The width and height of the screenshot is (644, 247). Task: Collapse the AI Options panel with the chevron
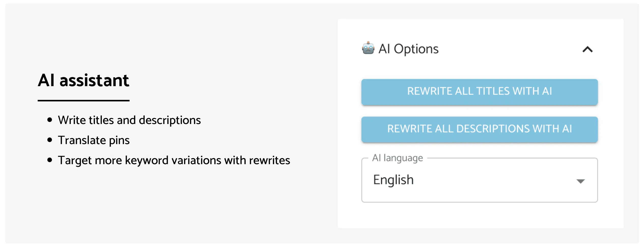coord(587,49)
